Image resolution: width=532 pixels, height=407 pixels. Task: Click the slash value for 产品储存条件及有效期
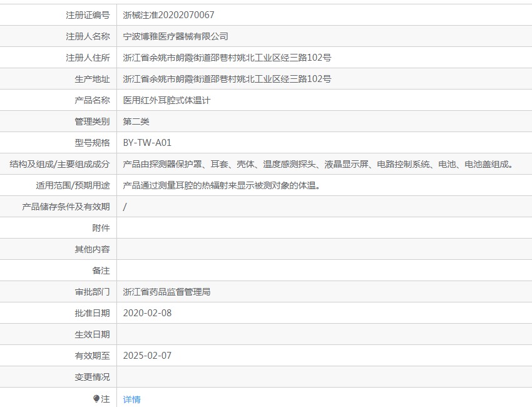(x=125, y=207)
